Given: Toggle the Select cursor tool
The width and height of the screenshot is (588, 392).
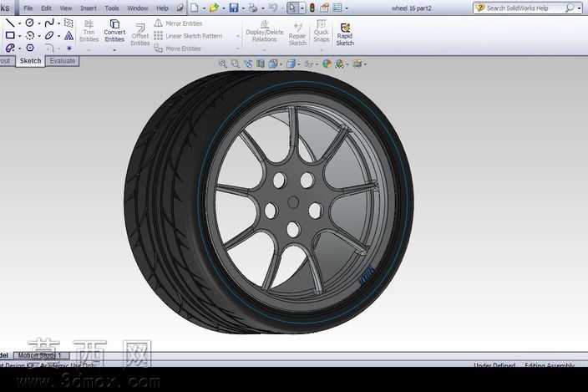Looking at the screenshot, I should point(292,8).
